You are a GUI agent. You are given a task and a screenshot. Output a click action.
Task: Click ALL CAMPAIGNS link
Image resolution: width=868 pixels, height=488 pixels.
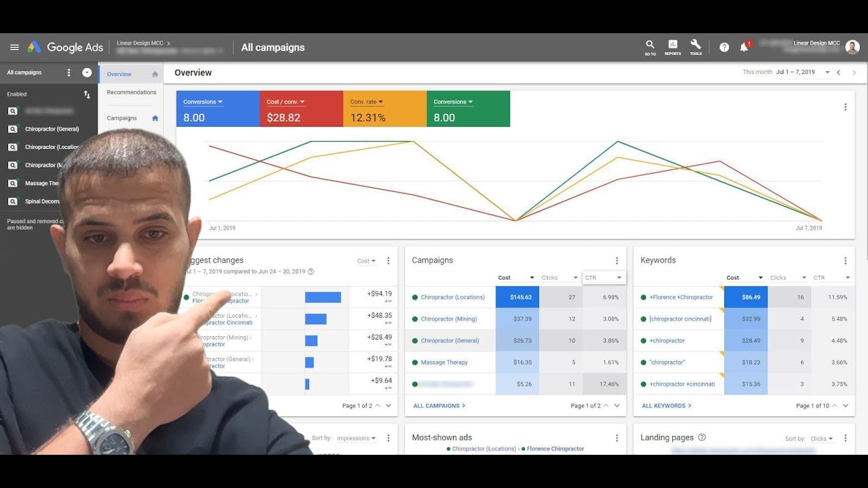point(439,406)
